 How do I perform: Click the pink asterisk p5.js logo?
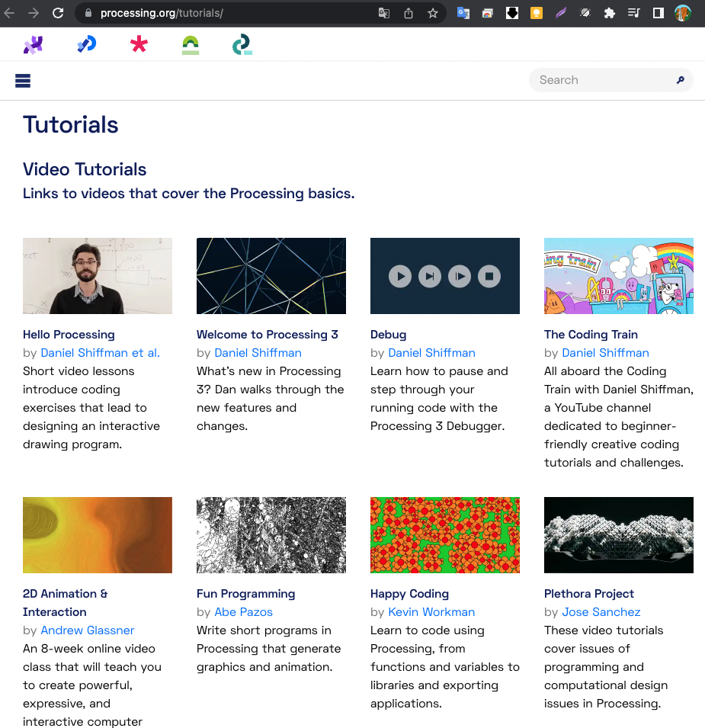tap(139, 44)
